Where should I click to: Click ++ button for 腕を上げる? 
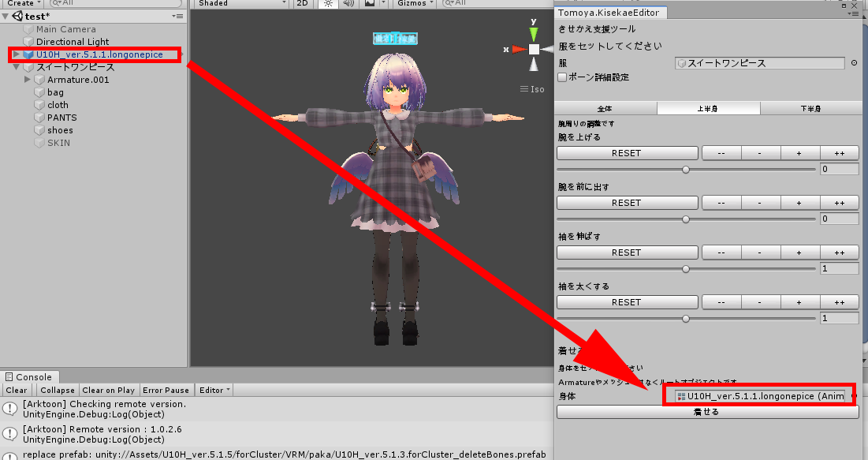[x=840, y=153]
